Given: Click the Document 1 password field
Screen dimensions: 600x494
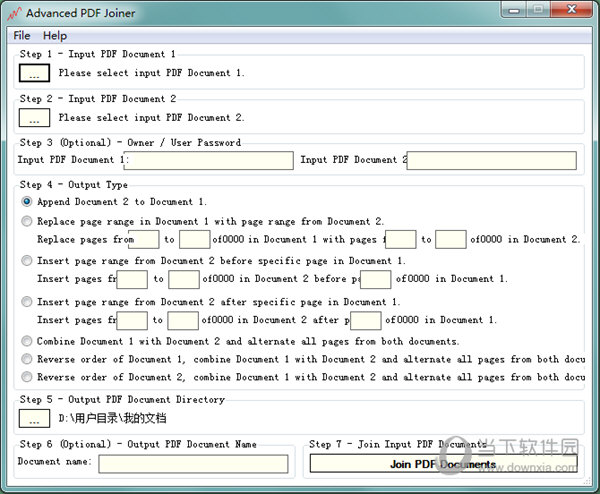Looking at the screenshot, I should pyautogui.click(x=210, y=160).
